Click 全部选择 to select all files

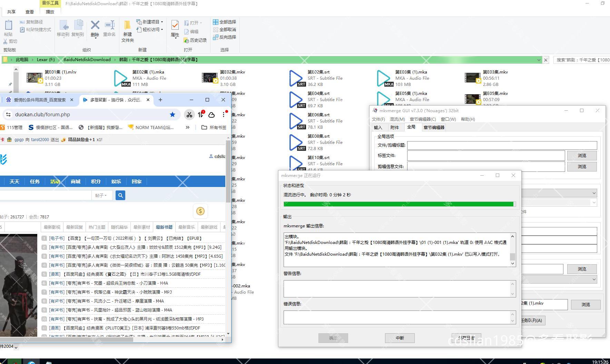coord(225,22)
